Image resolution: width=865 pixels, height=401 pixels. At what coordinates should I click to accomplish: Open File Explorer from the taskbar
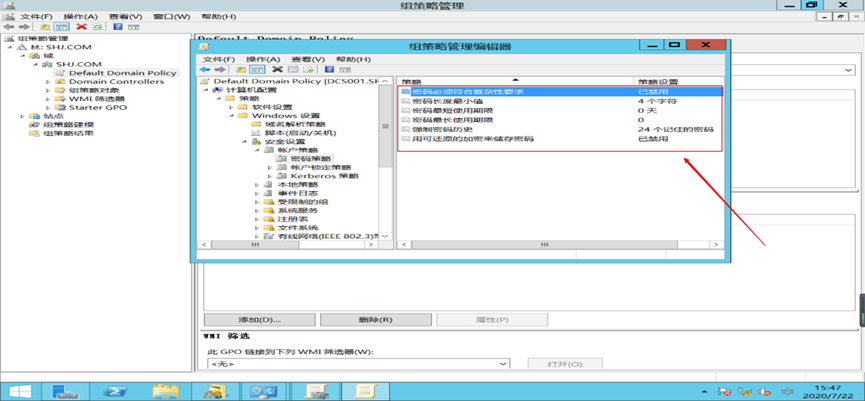click(165, 392)
